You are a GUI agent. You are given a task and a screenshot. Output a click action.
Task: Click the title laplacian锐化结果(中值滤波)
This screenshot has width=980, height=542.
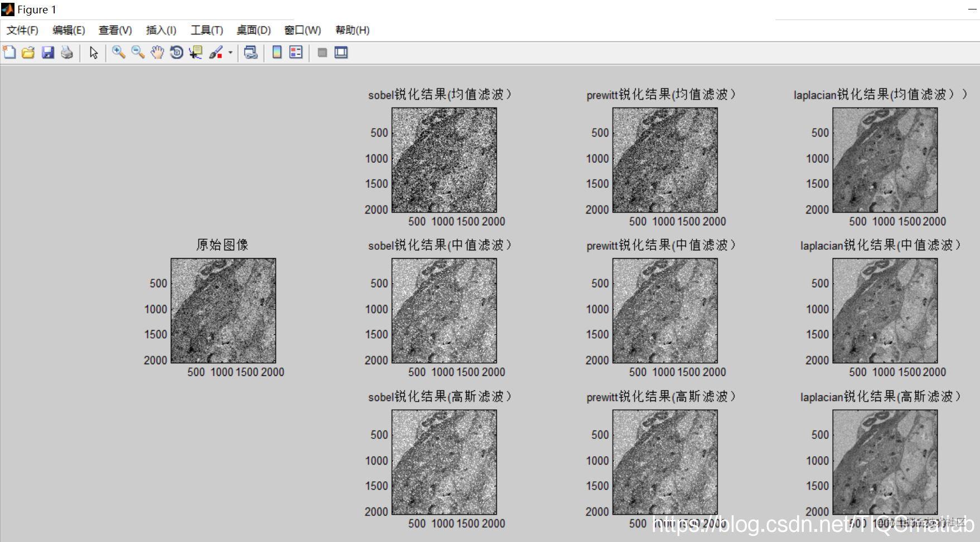pos(881,245)
